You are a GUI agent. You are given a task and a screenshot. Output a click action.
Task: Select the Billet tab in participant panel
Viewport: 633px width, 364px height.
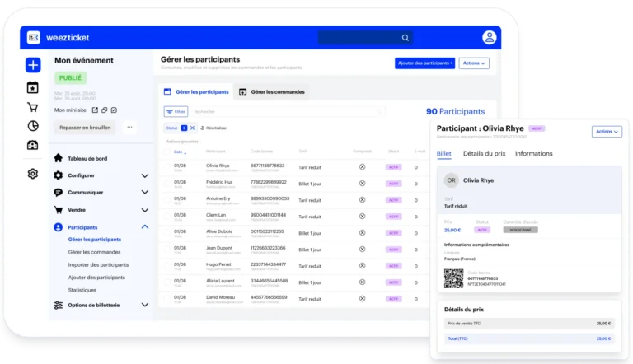pyautogui.click(x=443, y=153)
